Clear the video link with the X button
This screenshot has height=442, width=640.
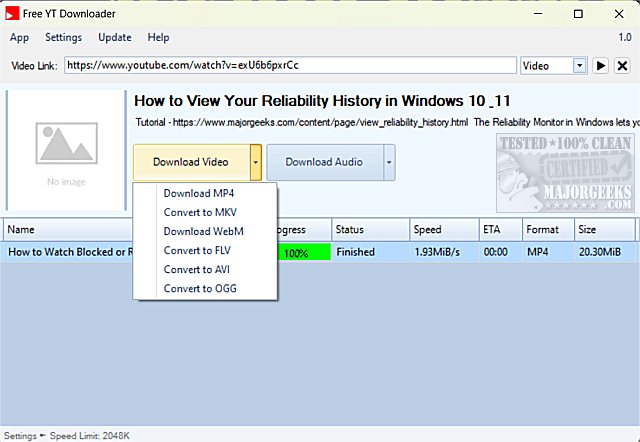click(x=622, y=66)
